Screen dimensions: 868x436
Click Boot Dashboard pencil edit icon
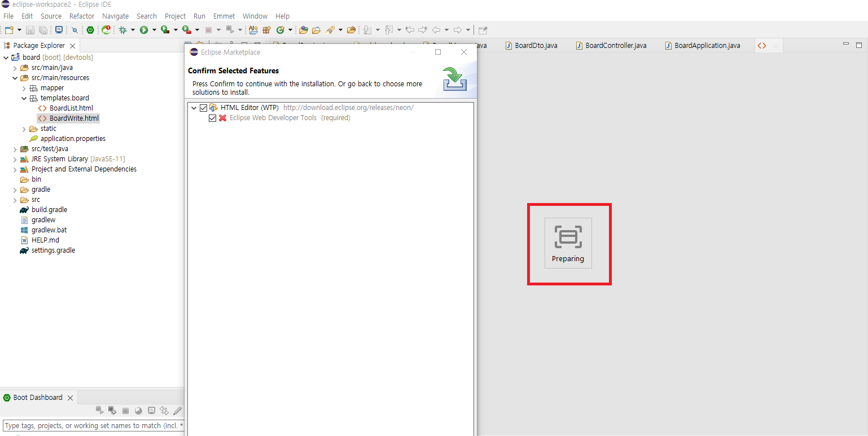click(x=177, y=411)
